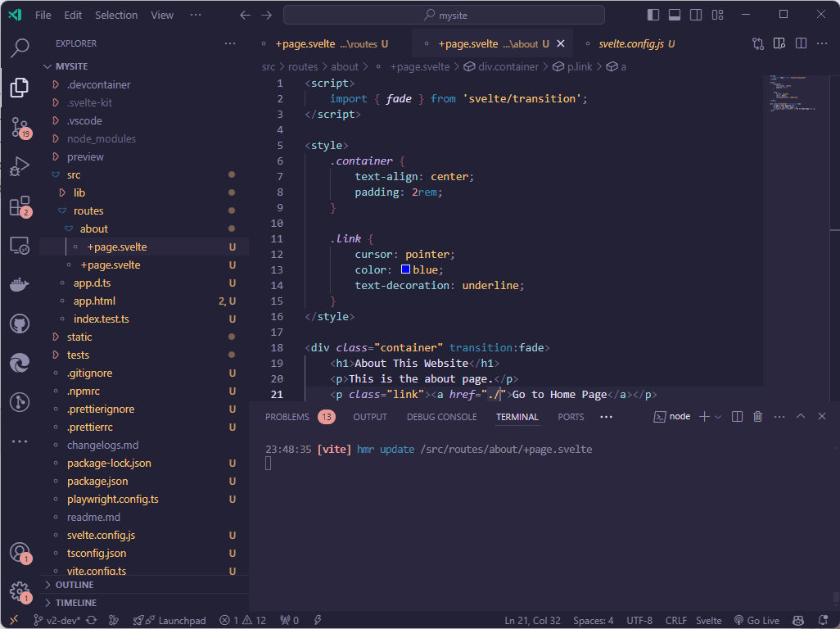Open the Manage settings gear
840x629 pixels.
[19, 591]
